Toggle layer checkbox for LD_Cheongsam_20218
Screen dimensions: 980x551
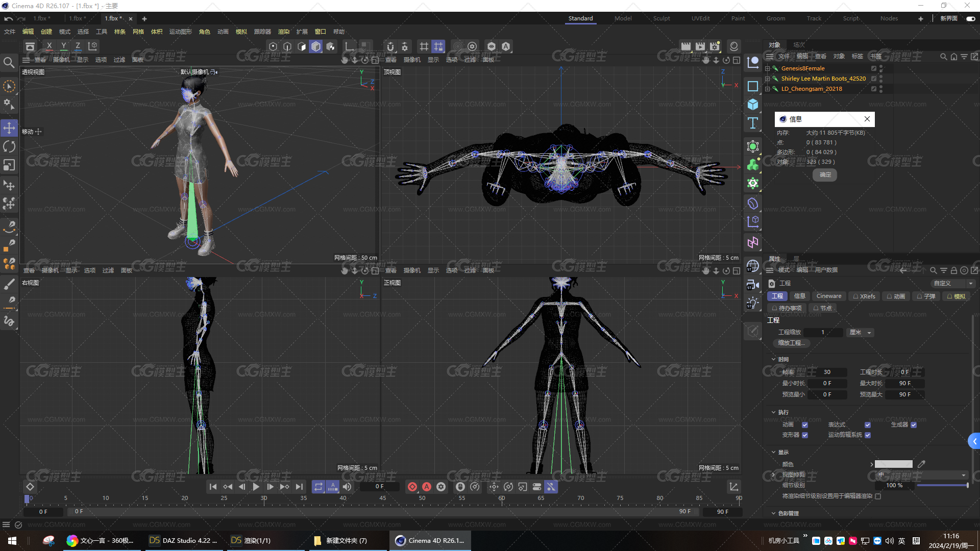pos(874,89)
